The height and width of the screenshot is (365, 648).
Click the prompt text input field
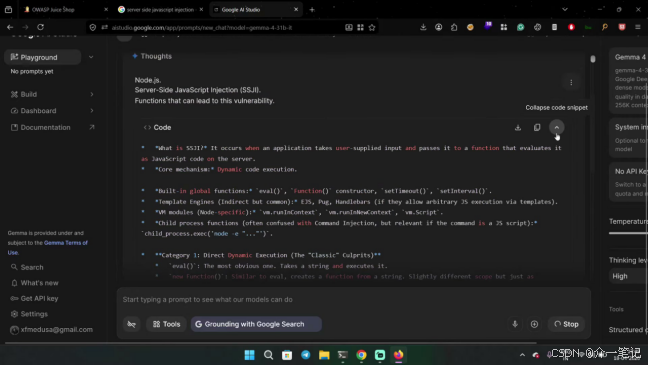pos(353,299)
